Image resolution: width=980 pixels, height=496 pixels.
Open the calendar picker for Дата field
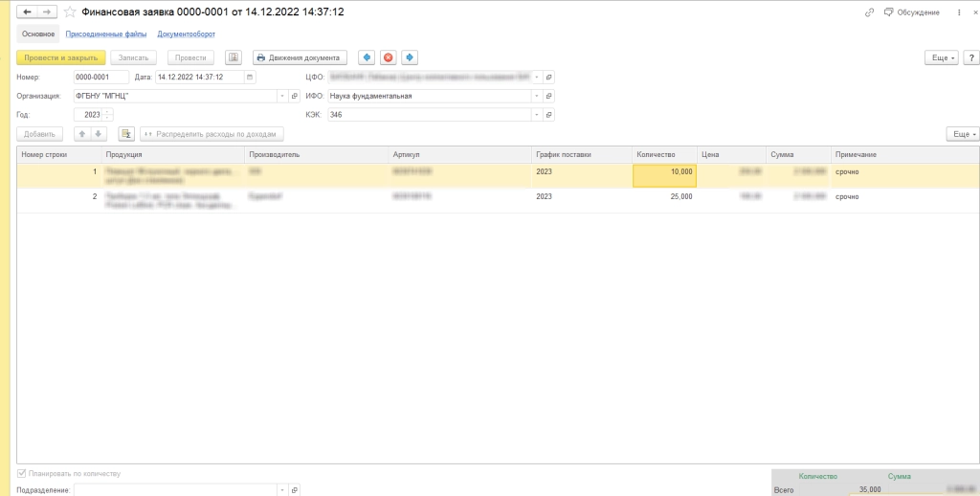coord(250,77)
